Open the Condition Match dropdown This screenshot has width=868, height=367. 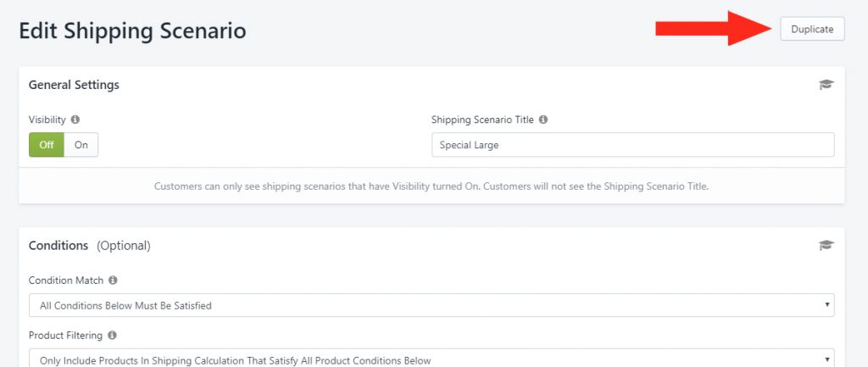[431, 305]
